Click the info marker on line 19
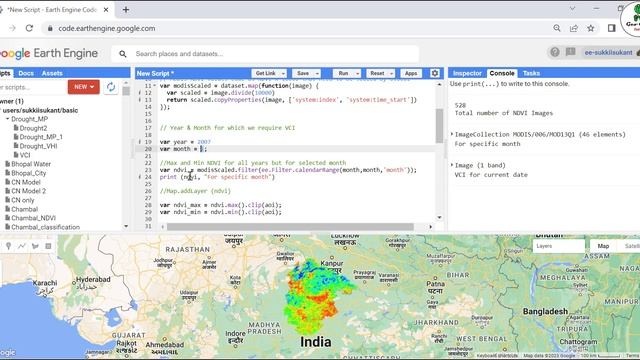 [x=140, y=142]
